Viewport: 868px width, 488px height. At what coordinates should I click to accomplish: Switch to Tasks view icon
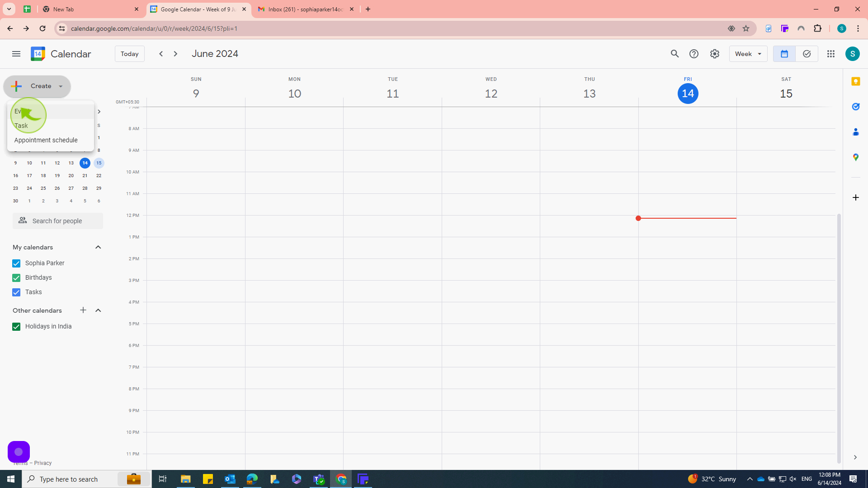tap(807, 54)
